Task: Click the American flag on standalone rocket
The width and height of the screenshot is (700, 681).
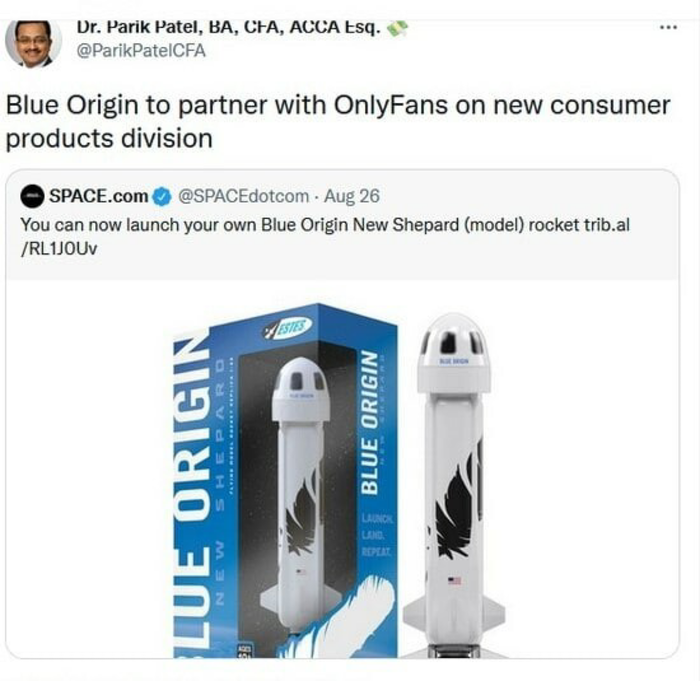Action: coord(454,581)
